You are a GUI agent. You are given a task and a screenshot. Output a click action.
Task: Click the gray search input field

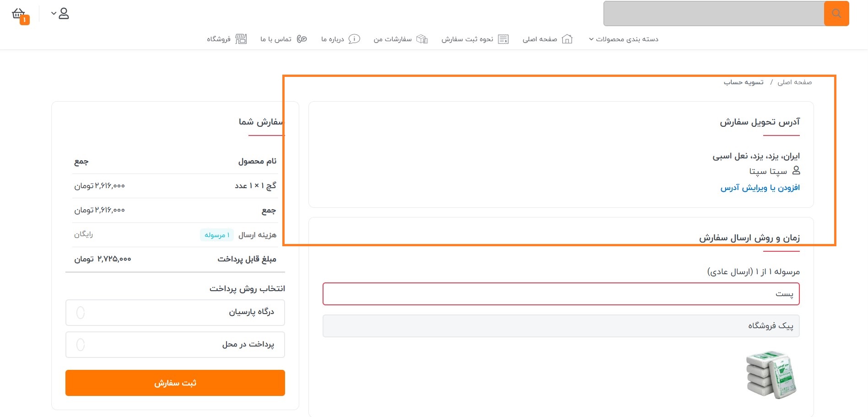coord(714,13)
